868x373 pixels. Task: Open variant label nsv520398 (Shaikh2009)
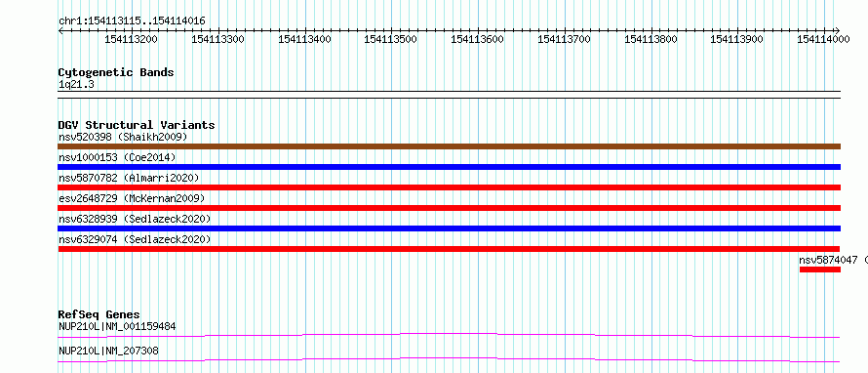[x=123, y=137]
